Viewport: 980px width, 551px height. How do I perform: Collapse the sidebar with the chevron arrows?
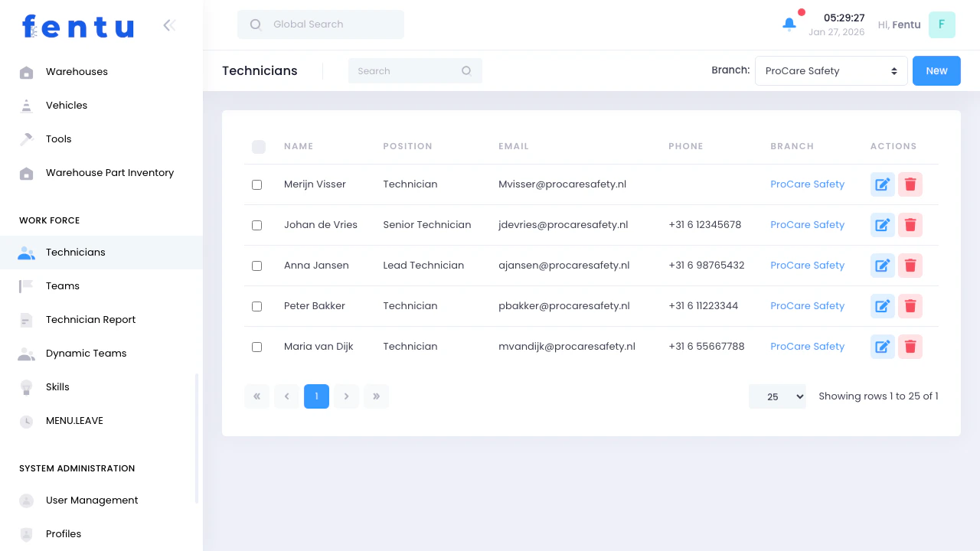(169, 24)
